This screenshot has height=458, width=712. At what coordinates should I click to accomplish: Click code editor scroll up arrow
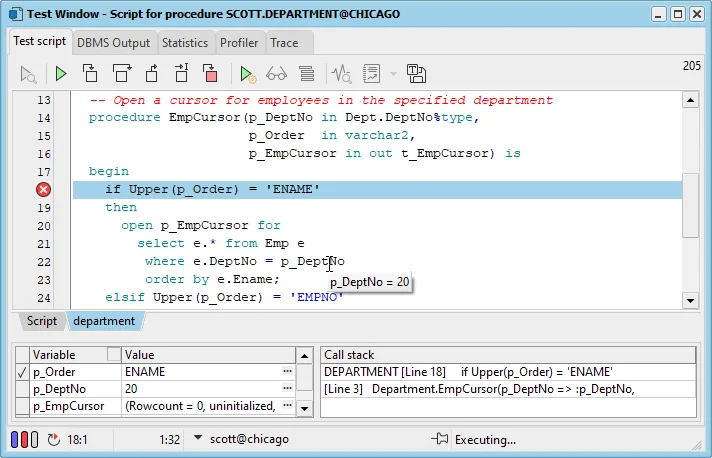[690, 100]
